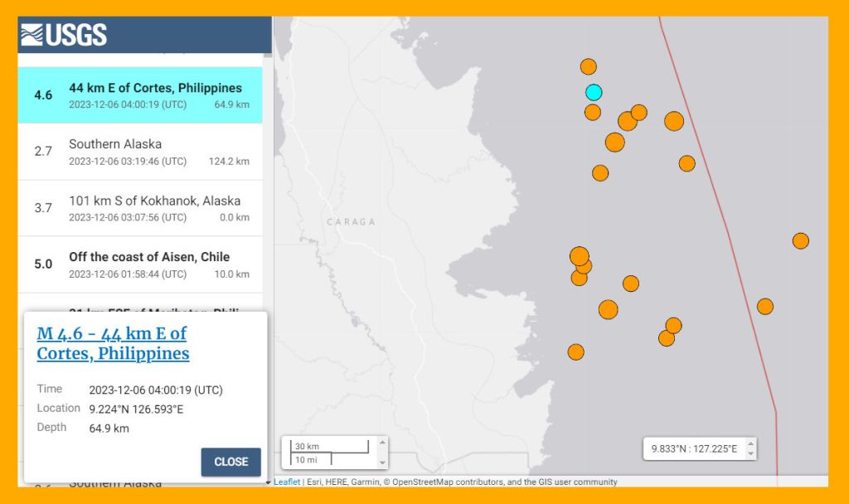Click the small Leaflet flag icon in attribution

coord(268,482)
